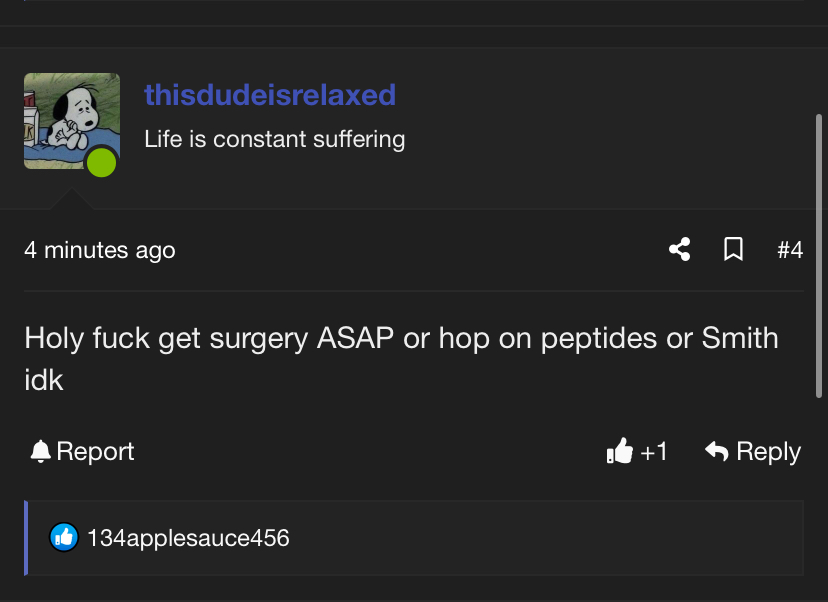Viewport: 828px width, 602px height.
Task: Click the share icon in post header
Action: [680, 249]
